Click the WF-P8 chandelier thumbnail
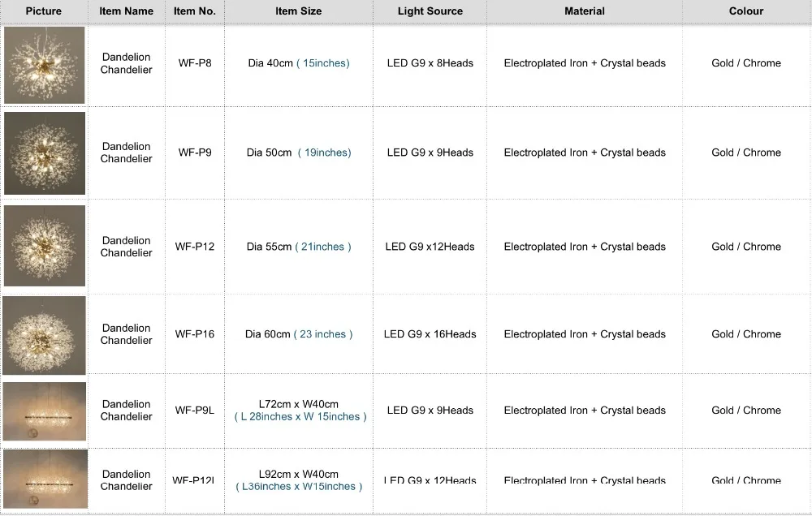The width and height of the screenshot is (812, 516). [x=45, y=65]
